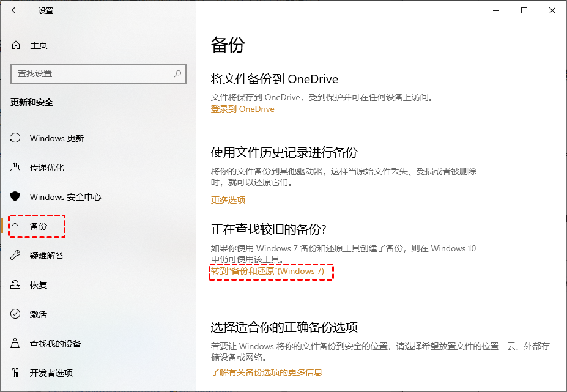The height and width of the screenshot is (392, 567).
Task: Select Windows 更新 in sidebar
Action: (57, 138)
